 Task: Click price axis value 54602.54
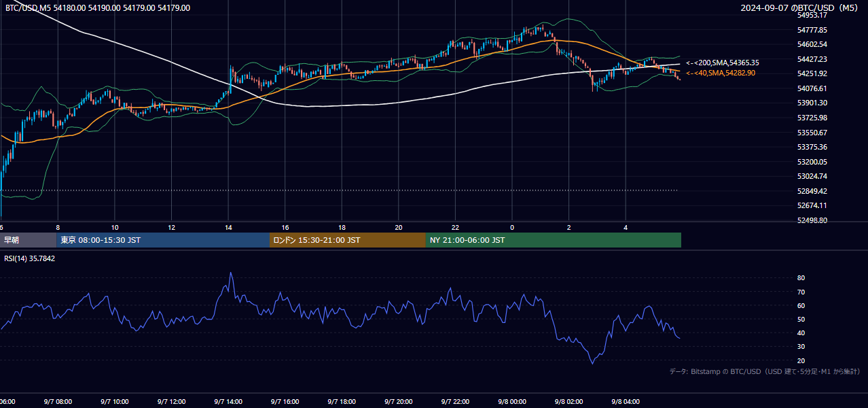812,44
